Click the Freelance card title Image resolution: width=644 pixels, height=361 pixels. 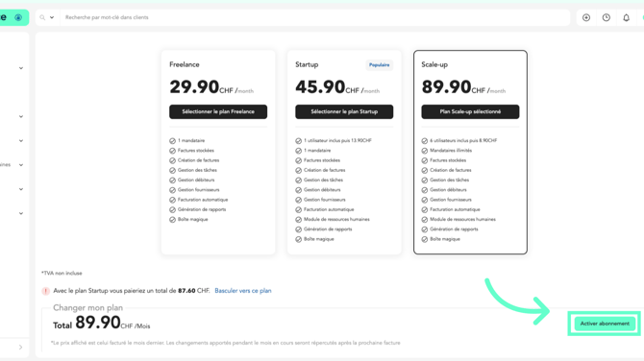pyautogui.click(x=185, y=65)
